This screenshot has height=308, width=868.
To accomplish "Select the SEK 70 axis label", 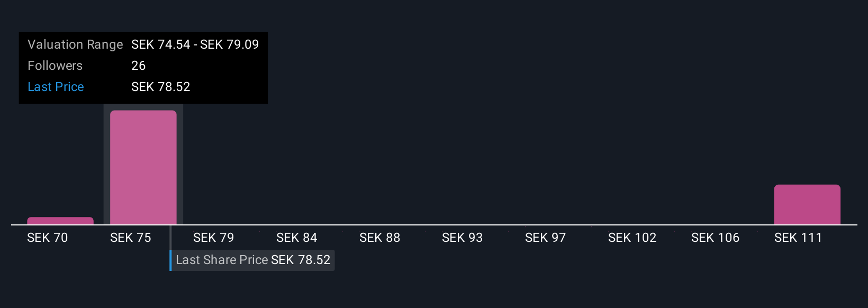I will [48, 238].
